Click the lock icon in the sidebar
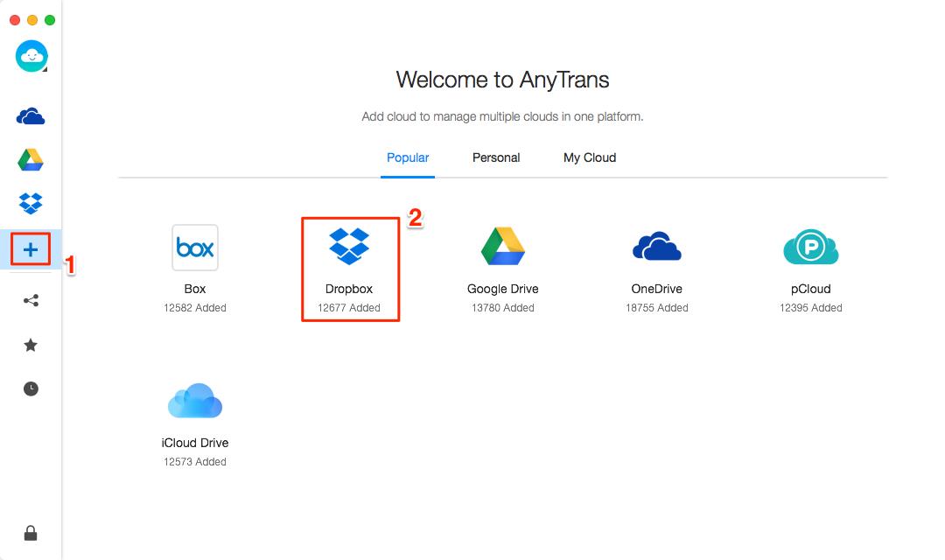 tap(31, 533)
